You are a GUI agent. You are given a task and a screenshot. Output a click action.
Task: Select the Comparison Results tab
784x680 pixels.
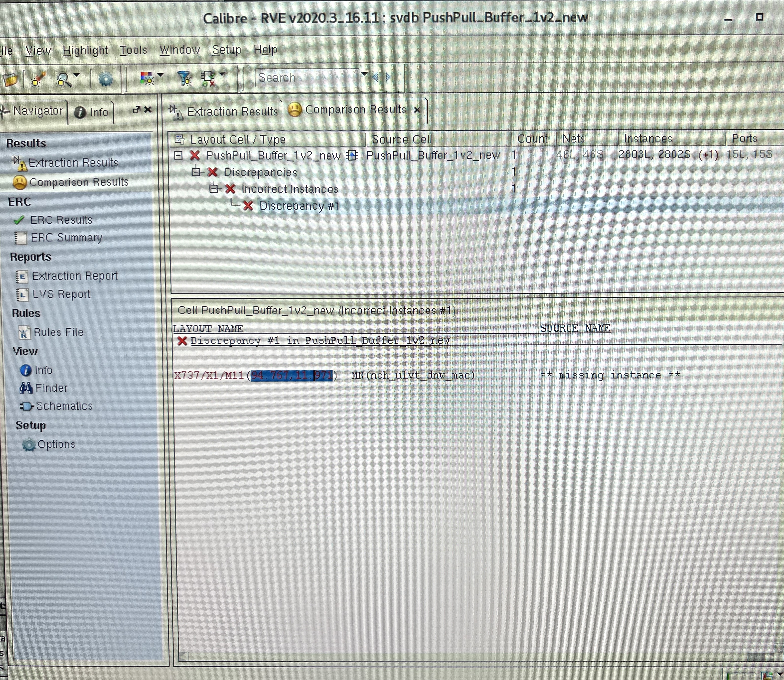point(347,110)
